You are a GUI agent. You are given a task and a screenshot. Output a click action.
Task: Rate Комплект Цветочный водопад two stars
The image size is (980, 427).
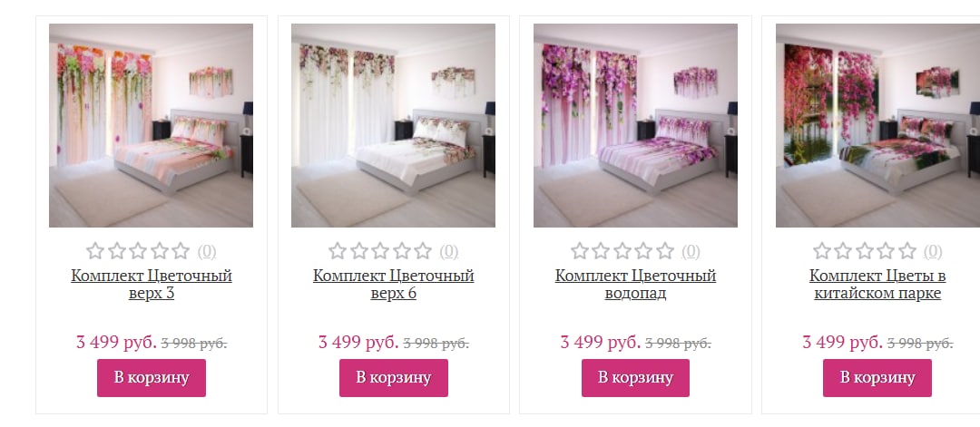pos(601,251)
